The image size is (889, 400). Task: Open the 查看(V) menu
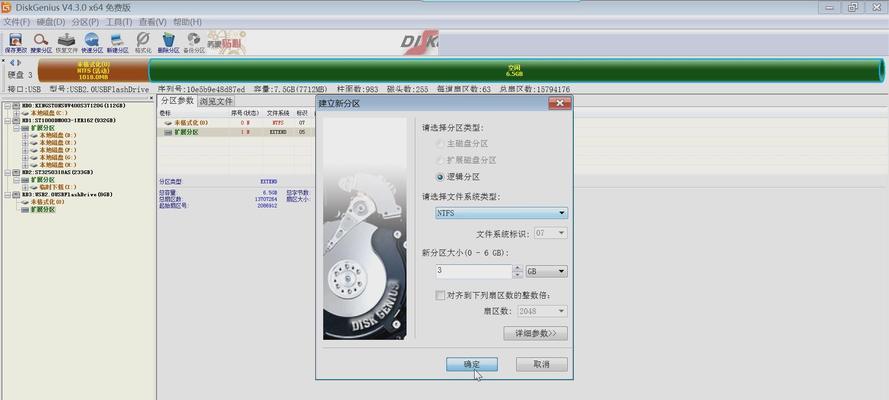tap(153, 22)
